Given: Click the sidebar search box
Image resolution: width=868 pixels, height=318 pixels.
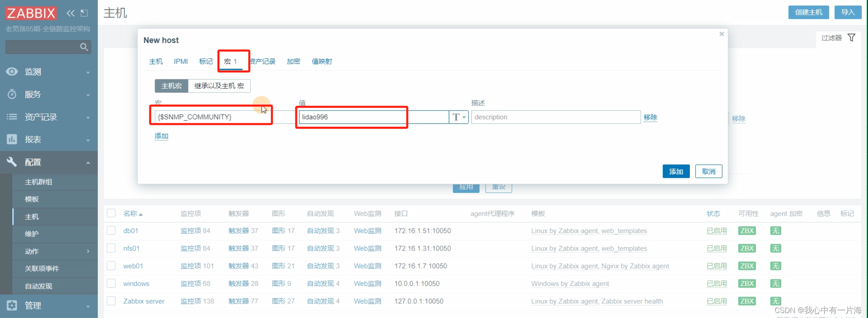Looking at the screenshot, I should tap(48, 47).
